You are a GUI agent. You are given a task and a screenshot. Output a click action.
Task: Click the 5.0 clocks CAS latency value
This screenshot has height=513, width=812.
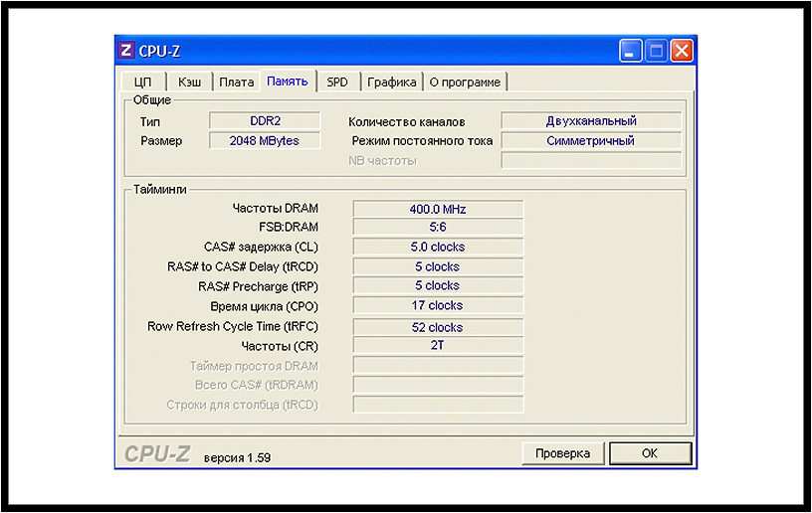coord(438,247)
